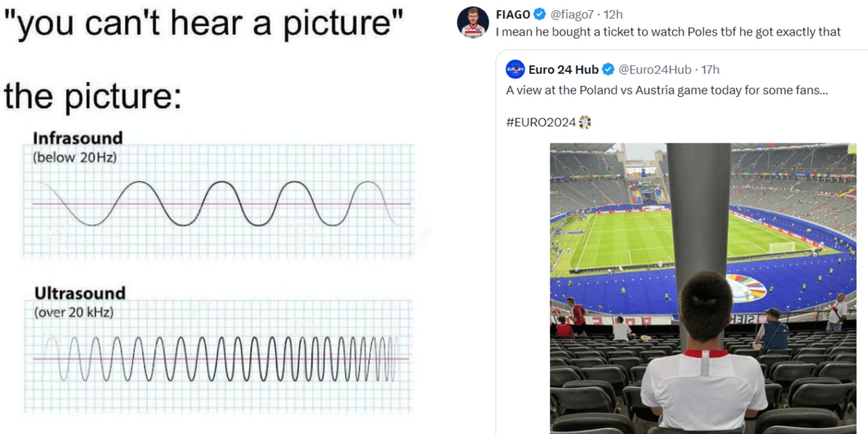Image resolution: width=868 pixels, height=434 pixels.
Task: Open the Euro 24 Hub avatar
Action: pyautogui.click(x=515, y=69)
